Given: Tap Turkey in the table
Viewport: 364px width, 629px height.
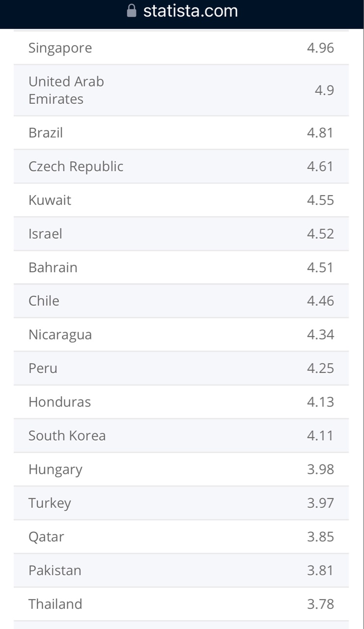Looking at the screenshot, I should click(x=50, y=503).
